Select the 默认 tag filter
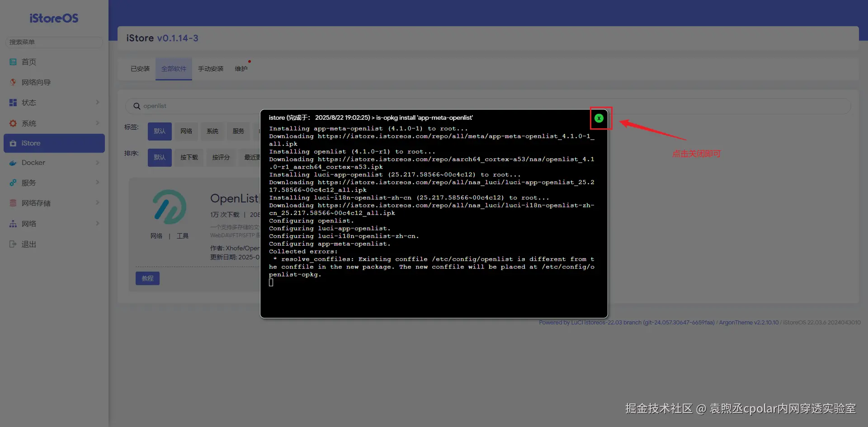The image size is (868, 427). pyautogui.click(x=160, y=131)
